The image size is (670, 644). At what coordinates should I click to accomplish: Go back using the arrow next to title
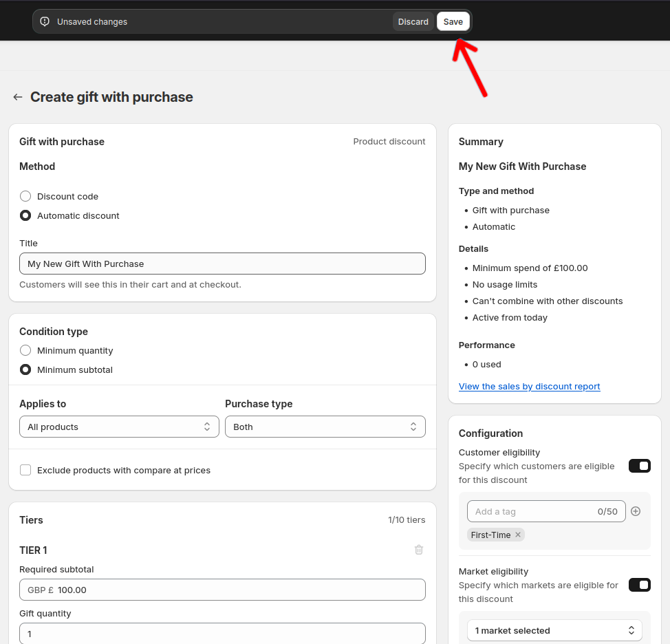tap(17, 97)
